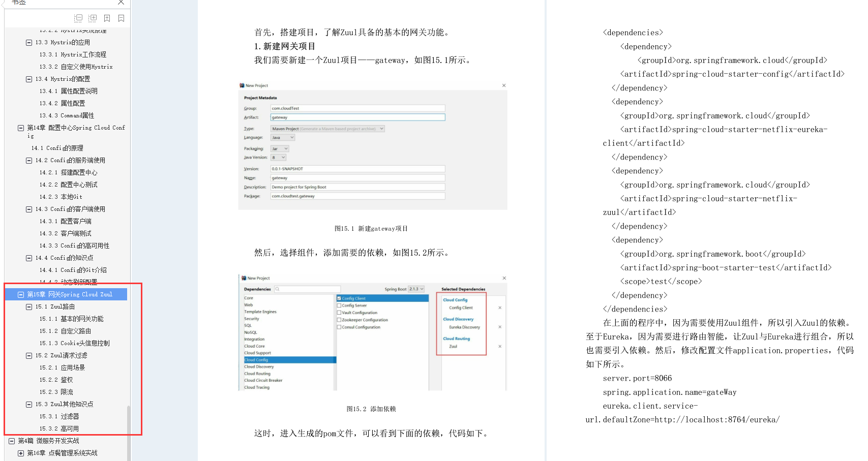
Task: Select bookmark 15.2.3 限流
Action: pos(56,392)
